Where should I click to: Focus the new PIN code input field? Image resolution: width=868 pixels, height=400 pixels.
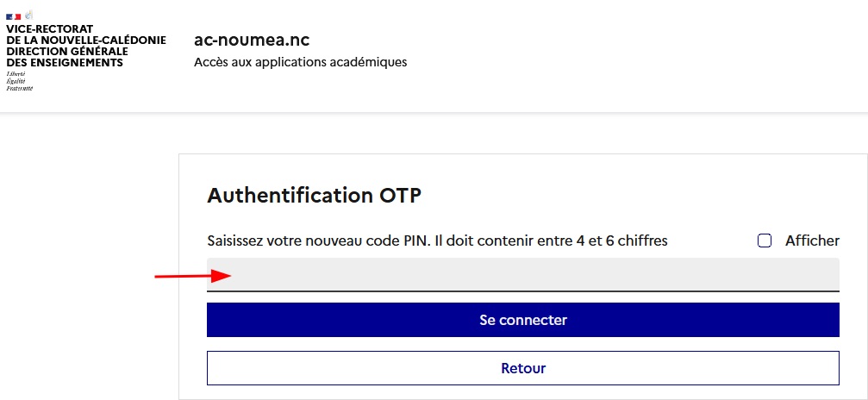(x=522, y=275)
